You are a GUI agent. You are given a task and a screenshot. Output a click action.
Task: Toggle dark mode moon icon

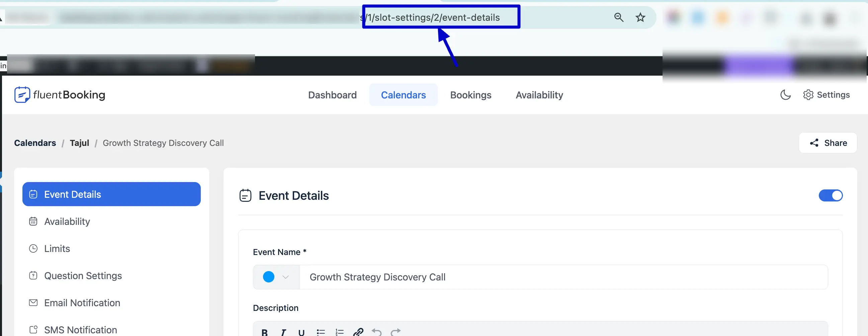[x=785, y=95]
